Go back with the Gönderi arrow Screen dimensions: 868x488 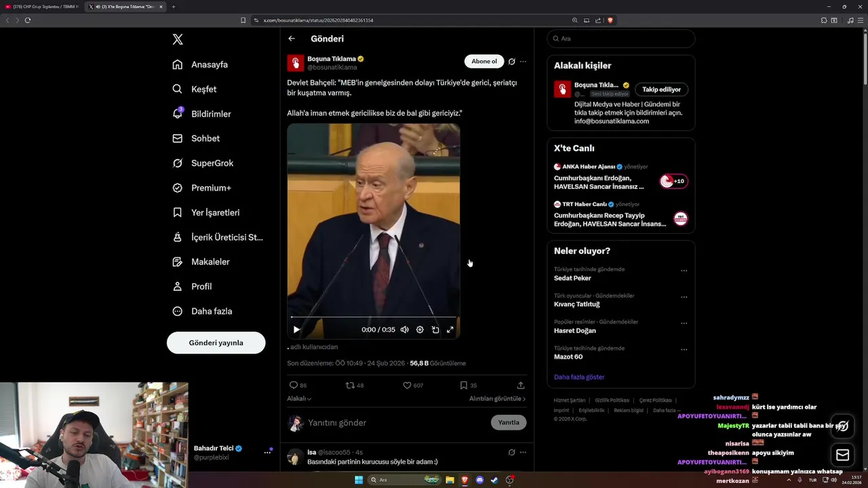point(292,39)
